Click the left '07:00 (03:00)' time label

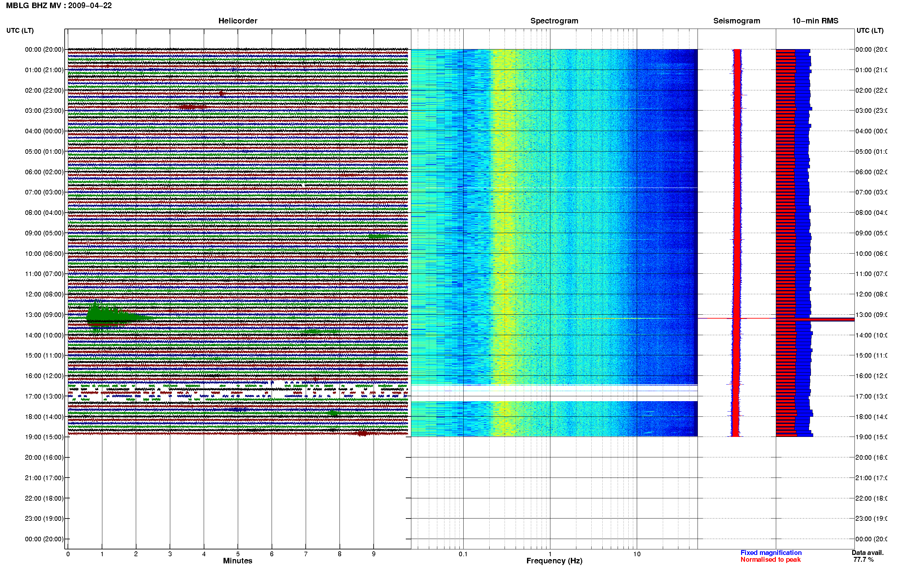pyautogui.click(x=44, y=192)
